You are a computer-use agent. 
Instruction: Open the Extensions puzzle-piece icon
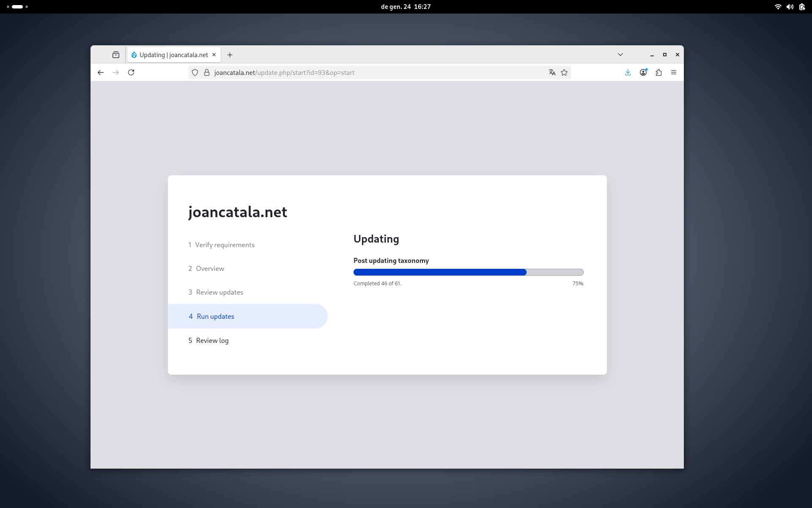658,72
